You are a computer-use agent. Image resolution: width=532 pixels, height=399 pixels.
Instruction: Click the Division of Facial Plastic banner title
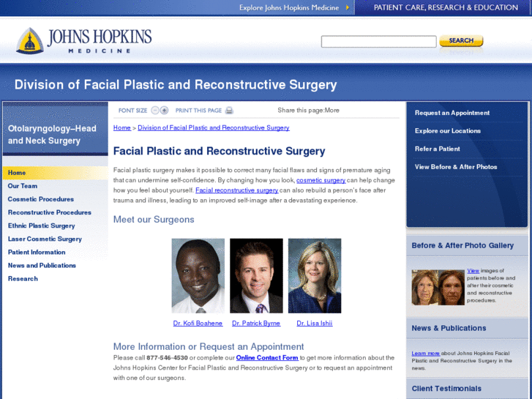(176, 84)
